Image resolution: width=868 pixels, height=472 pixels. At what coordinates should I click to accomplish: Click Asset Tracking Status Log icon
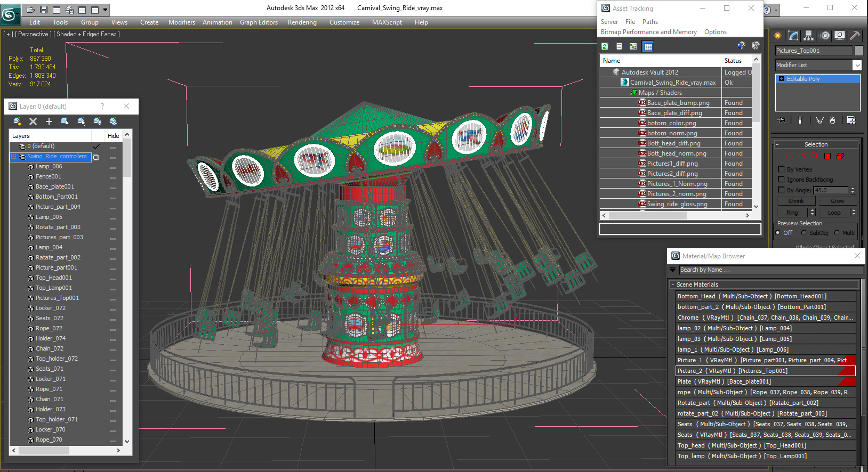click(619, 46)
